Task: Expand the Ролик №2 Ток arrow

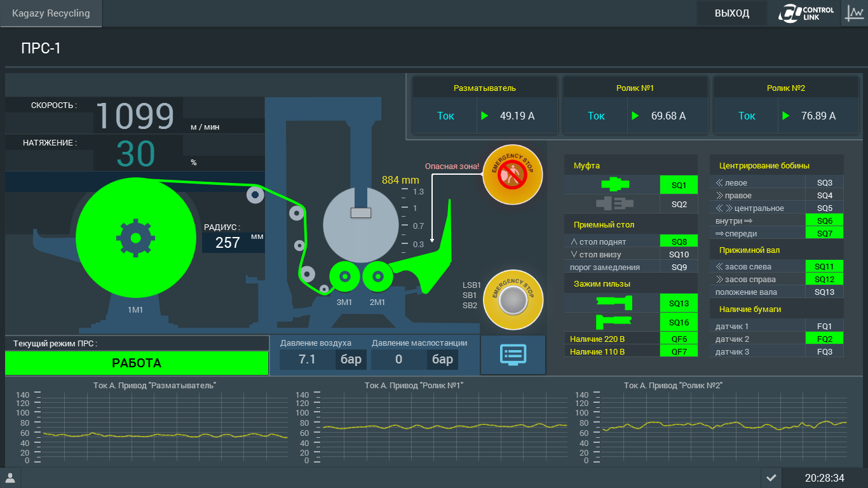Action: click(786, 116)
